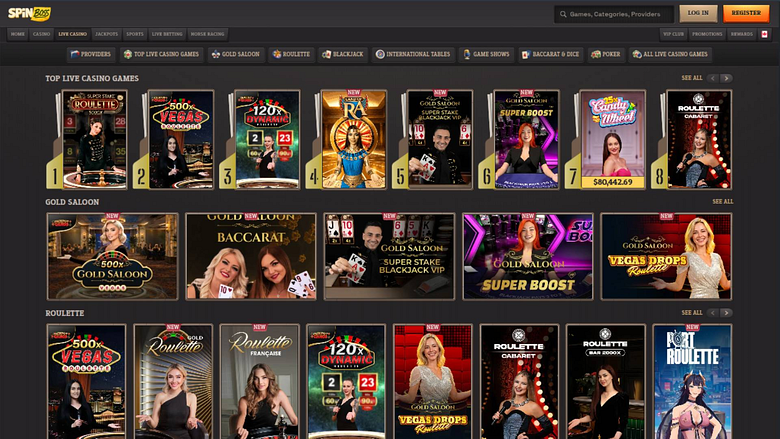780x439 pixels.
Task: Select the Poker category tab
Action: [x=606, y=54]
